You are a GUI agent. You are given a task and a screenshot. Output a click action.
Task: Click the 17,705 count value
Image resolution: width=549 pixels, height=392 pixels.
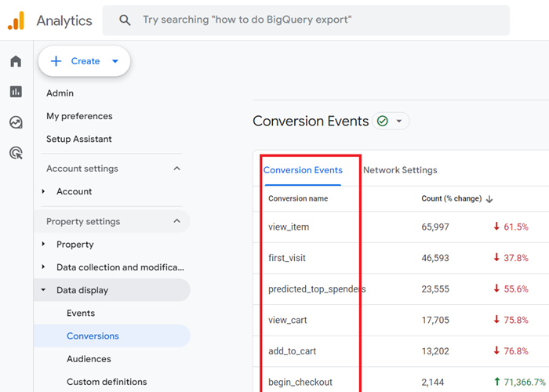pos(435,320)
